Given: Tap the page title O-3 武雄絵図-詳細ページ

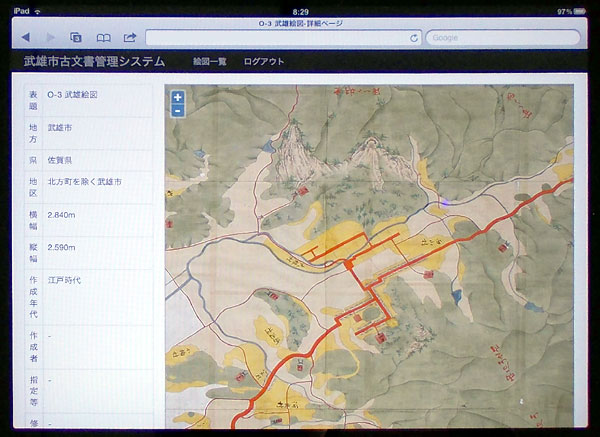Looking at the screenshot, I should [300, 23].
